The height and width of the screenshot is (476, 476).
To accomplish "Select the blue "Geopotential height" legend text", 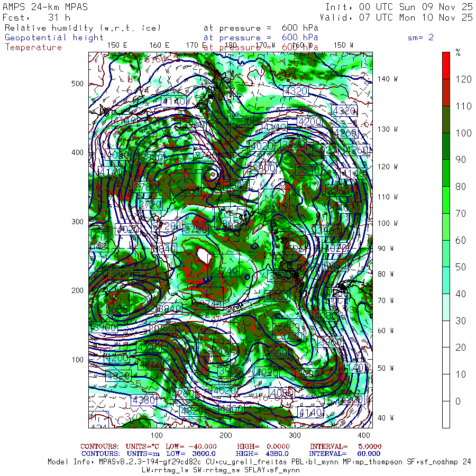I will [x=54, y=38].
